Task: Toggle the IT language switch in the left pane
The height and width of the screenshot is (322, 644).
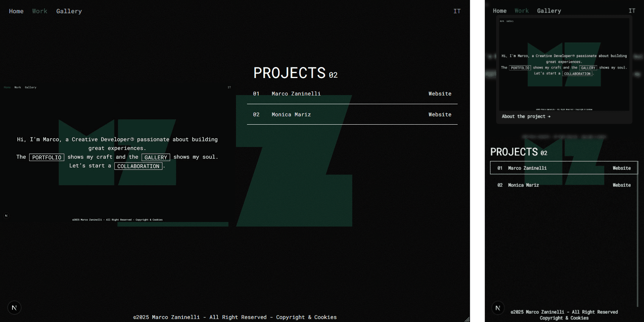Action: [x=457, y=11]
